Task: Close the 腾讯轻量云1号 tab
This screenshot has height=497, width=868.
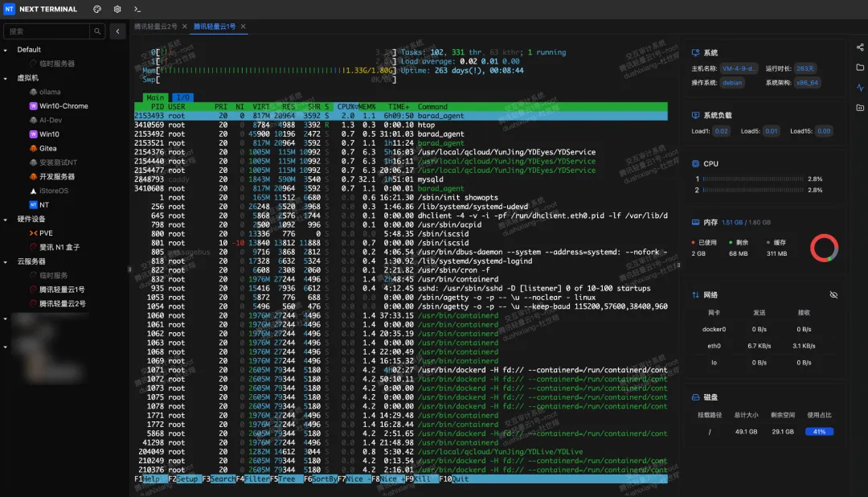Action: (x=243, y=27)
